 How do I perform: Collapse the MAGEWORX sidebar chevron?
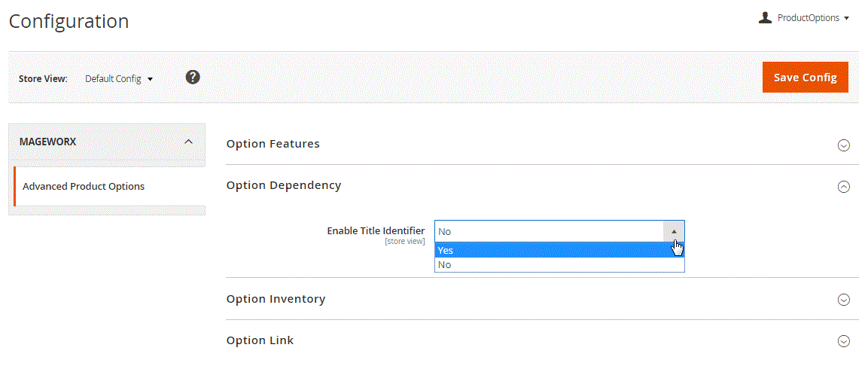point(188,142)
